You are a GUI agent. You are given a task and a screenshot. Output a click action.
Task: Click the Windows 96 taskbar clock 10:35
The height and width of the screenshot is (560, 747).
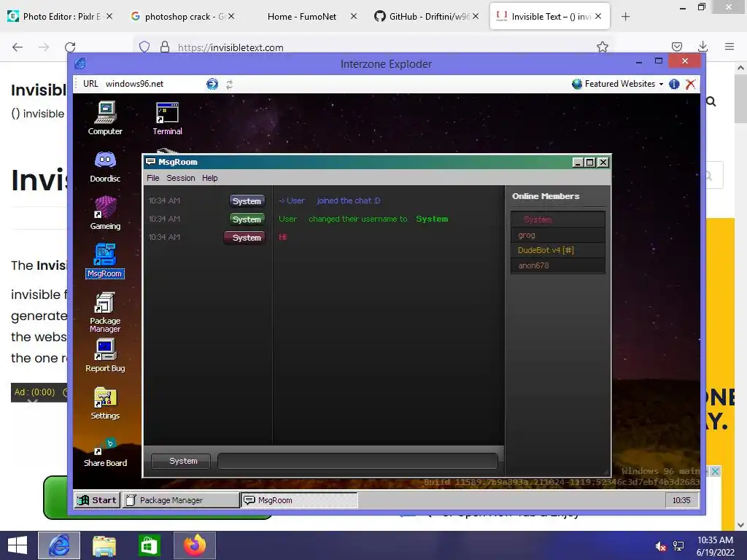[x=681, y=500]
